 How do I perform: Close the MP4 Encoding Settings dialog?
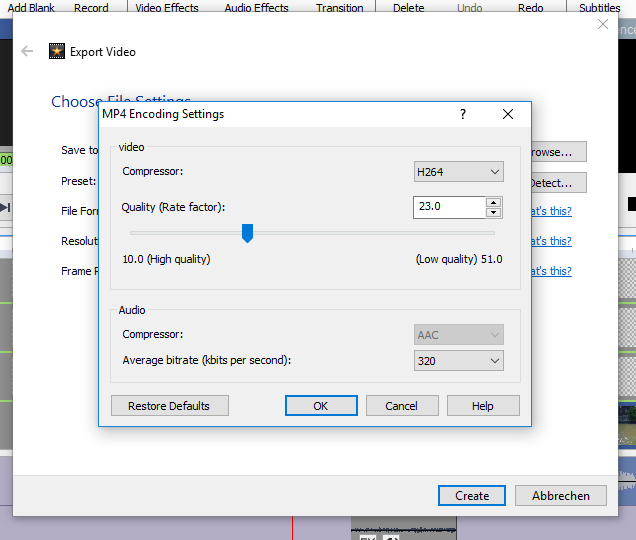508,114
